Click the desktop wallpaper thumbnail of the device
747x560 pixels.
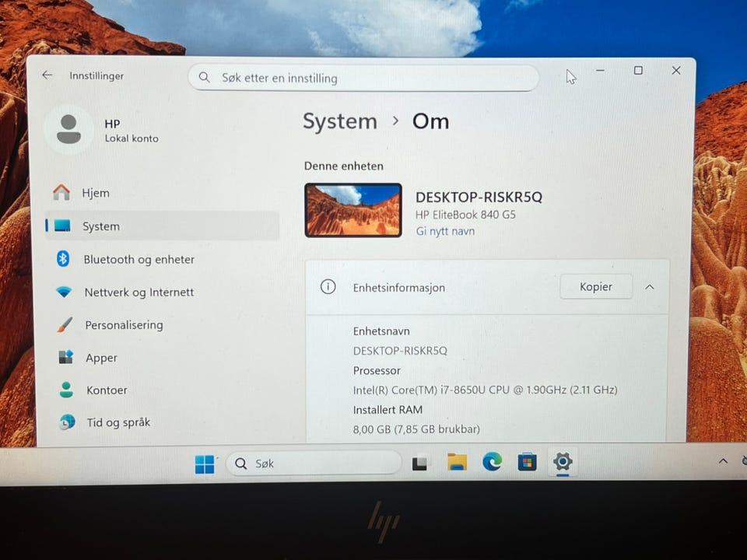(353, 210)
